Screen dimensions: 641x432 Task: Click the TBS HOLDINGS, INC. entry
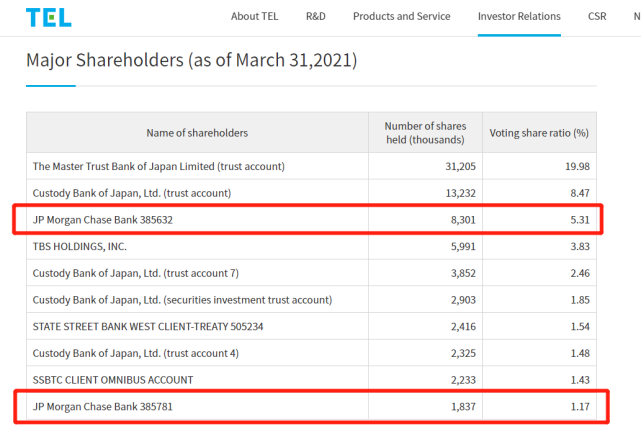(x=80, y=246)
